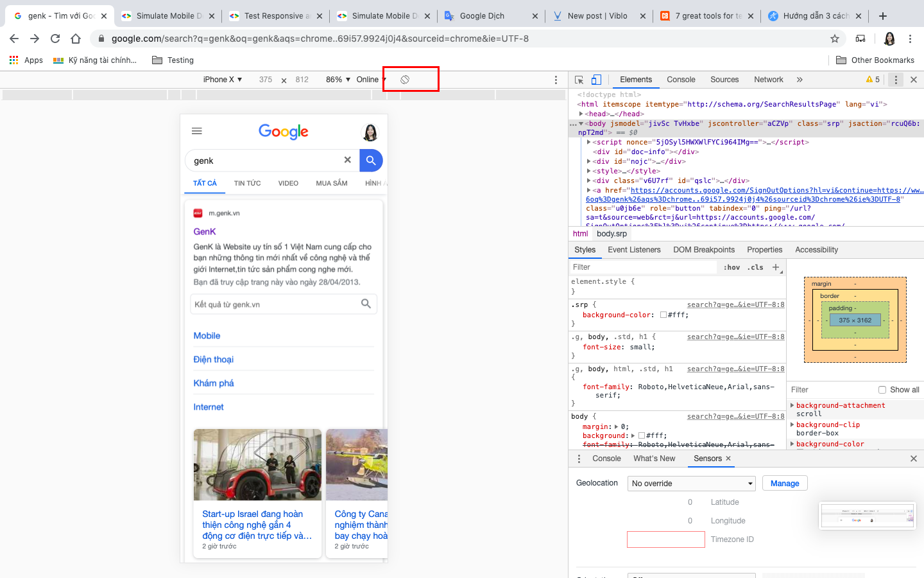Image resolution: width=924 pixels, height=578 pixels.
Task: Expand the script nonce node
Action: (588, 143)
